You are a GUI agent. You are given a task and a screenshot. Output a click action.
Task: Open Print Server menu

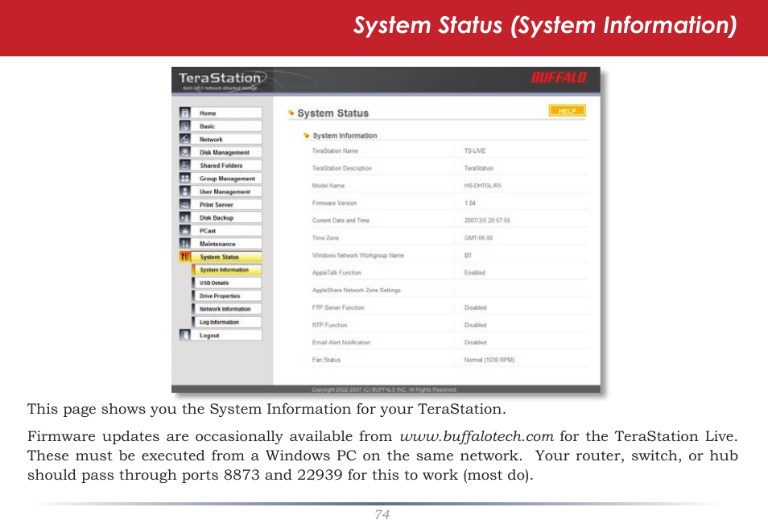226,204
